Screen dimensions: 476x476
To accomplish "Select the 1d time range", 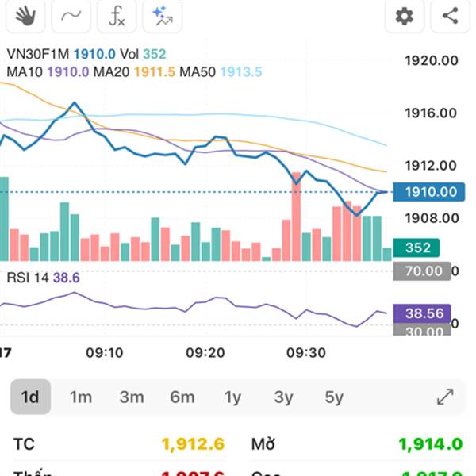I will [30, 397].
